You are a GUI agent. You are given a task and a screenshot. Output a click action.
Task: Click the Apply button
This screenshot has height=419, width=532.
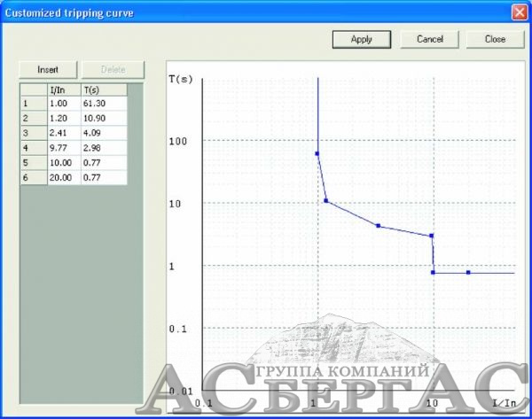click(361, 39)
